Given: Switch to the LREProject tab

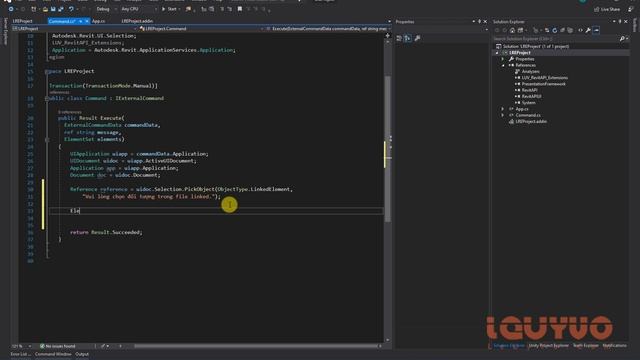Looking at the screenshot, I should pyautogui.click(x=22, y=21).
